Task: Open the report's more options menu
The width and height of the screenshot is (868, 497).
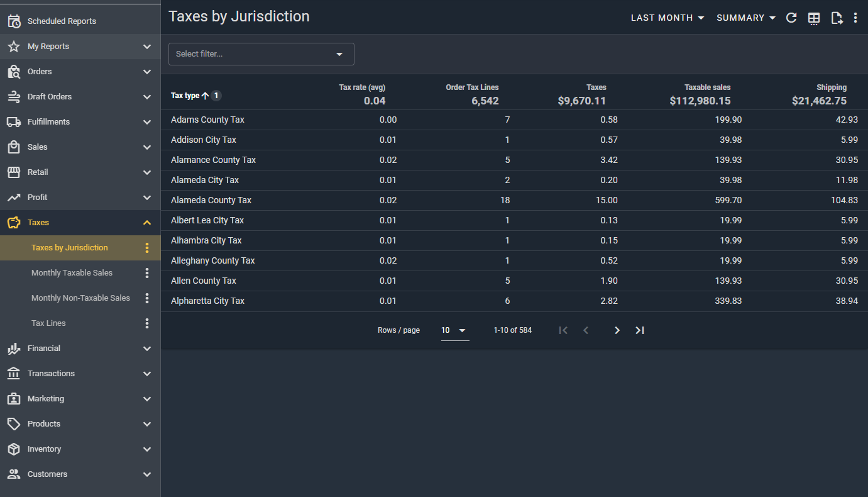Action: click(855, 18)
